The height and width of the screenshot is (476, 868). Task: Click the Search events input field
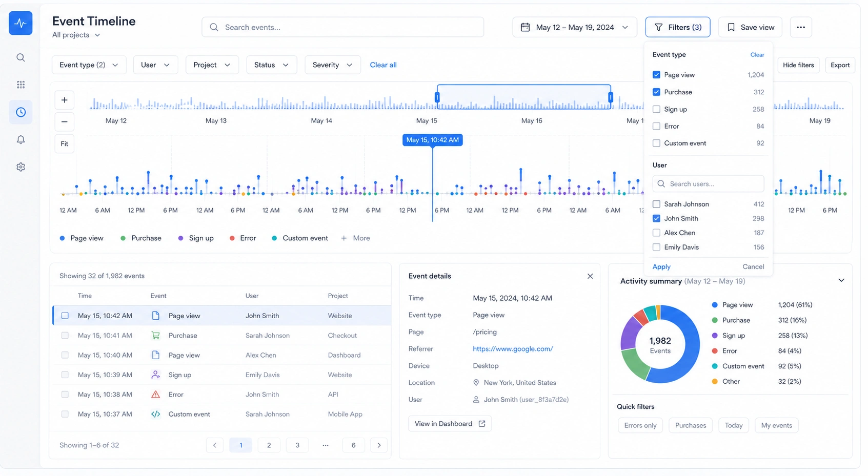pyautogui.click(x=342, y=27)
